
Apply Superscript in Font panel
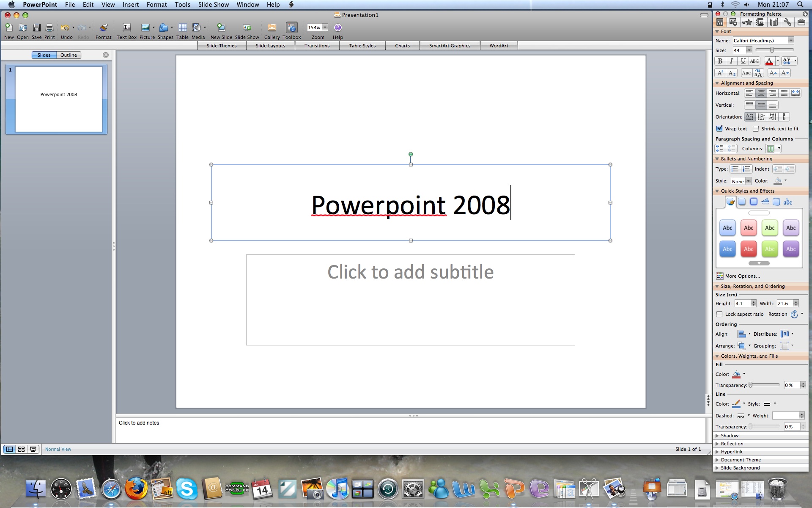pos(720,73)
